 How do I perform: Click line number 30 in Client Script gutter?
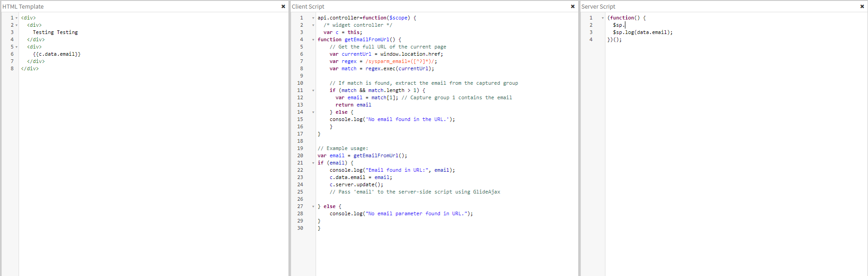coord(300,228)
